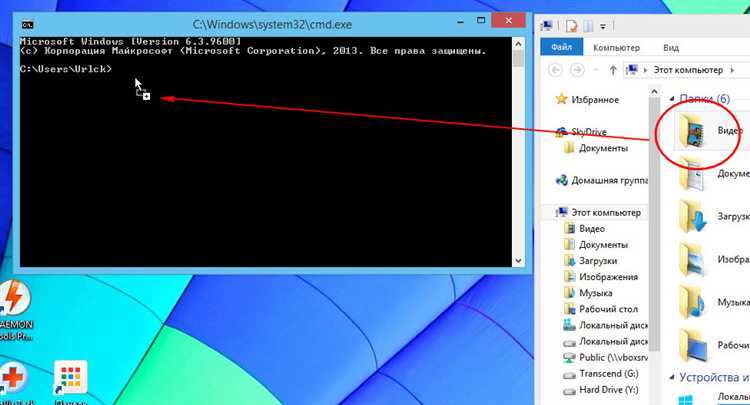The height and width of the screenshot is (405, 750).
Task: Open Рабочий стол in the navigation tree
Action: [x=608, y=309]
